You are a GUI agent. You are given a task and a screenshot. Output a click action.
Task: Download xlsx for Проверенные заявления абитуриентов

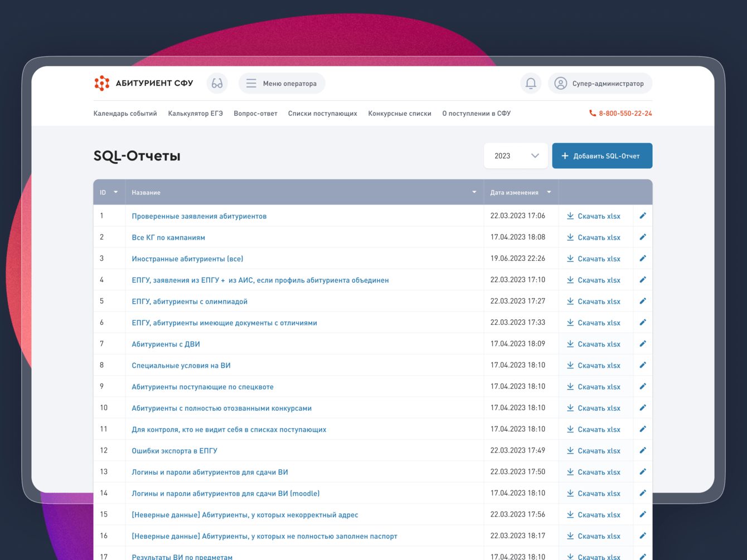point(594,216)
